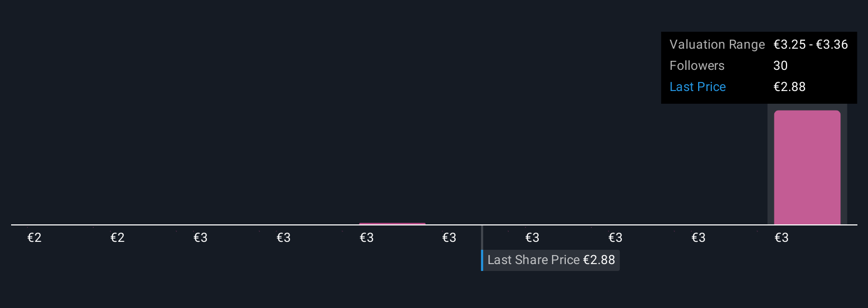The width and height of the screenshot is (868, 308).
Task: Select the leftmost €2 axis label
Action: [34, 238]
